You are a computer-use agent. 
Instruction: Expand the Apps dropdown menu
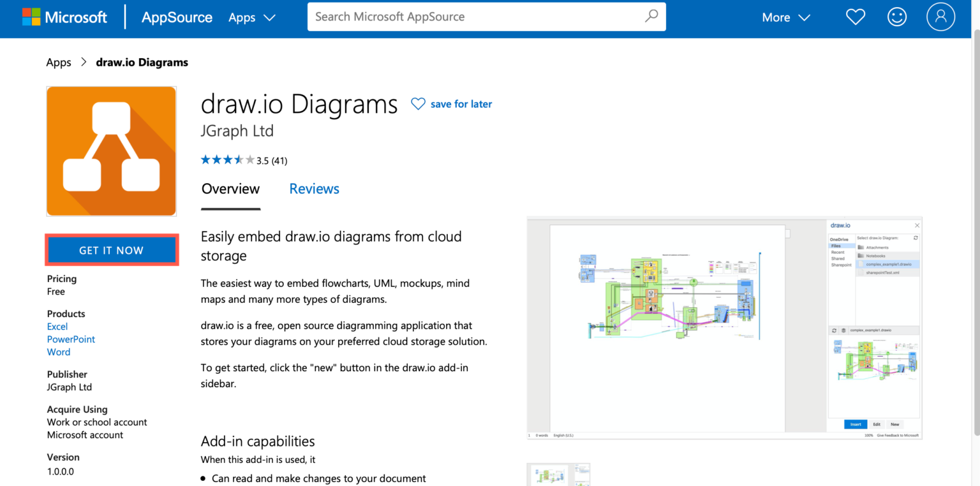(252, 18)
